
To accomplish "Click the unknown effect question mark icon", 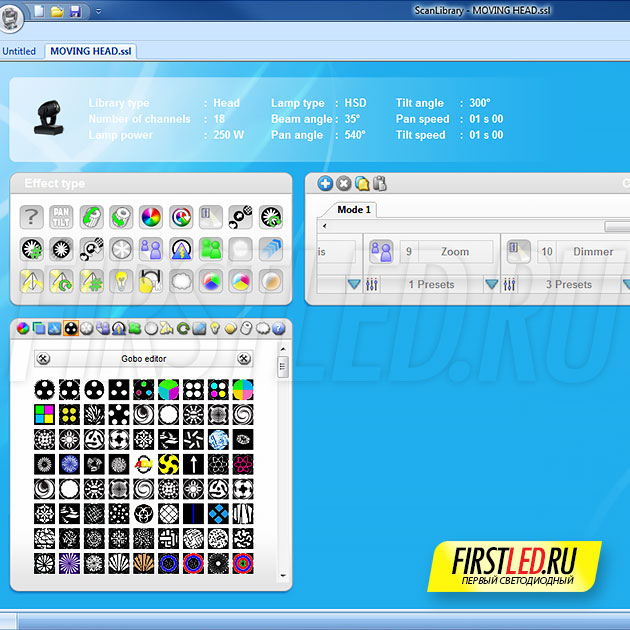I will pos(32,216).
